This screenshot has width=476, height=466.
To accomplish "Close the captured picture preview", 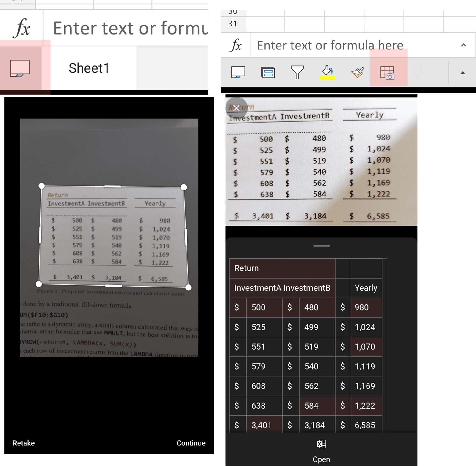I will [x=237, y=108].
